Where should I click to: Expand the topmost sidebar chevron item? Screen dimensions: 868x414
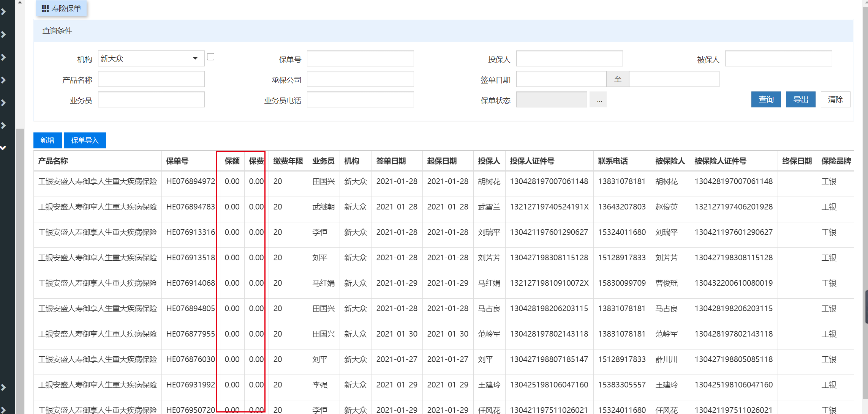4,12
